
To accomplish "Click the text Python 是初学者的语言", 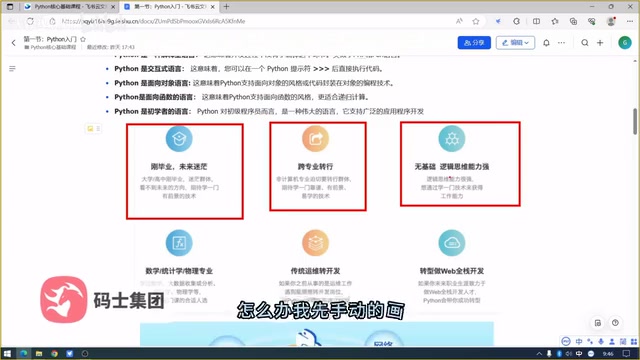I will [152, 111].
